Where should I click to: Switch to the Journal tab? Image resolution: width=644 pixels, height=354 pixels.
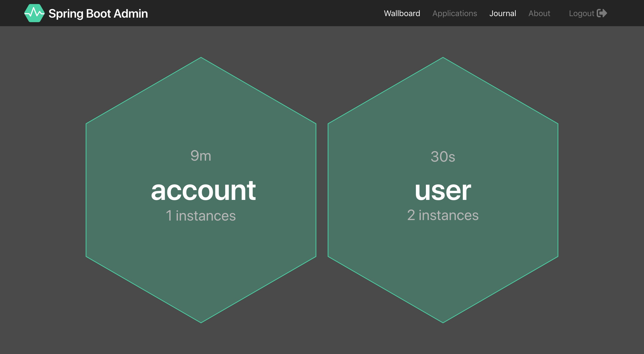pyautogui.click(x=503, y=13)
